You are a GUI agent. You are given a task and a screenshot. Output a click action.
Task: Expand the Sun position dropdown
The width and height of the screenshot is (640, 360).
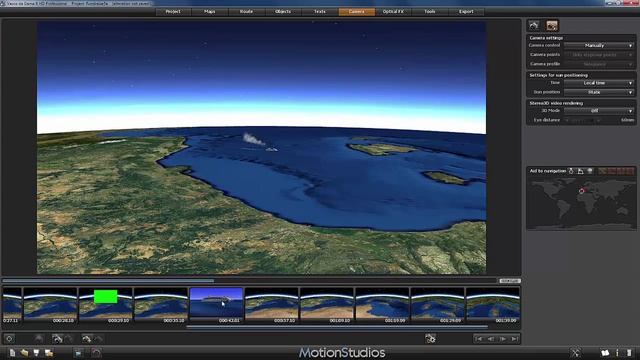click(599, 92)
